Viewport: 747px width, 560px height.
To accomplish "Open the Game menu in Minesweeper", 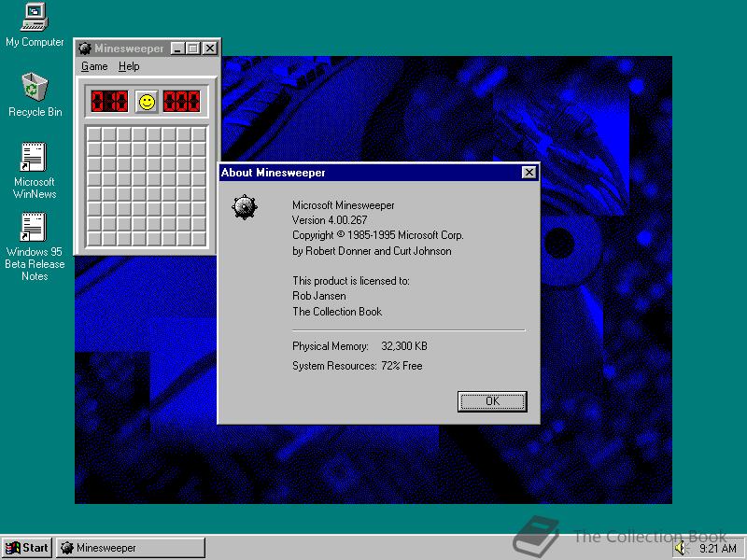I will [x=94, y=66].
